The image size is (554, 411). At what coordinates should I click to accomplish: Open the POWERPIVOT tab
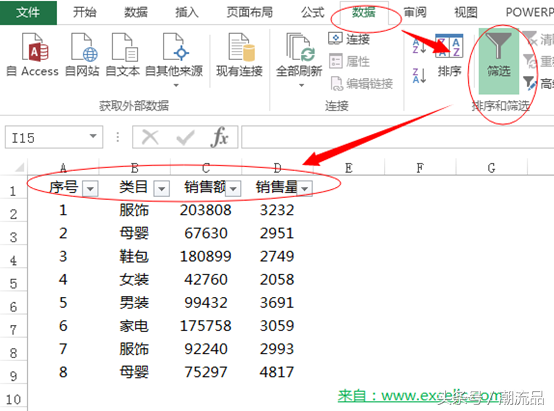[x=529, y=13]
